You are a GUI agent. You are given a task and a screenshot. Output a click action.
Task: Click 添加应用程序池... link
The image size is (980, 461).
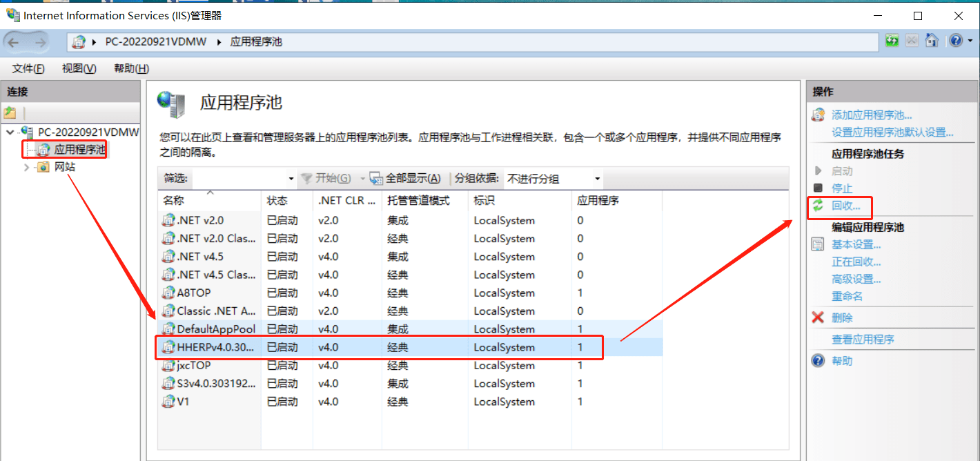[x=872, y=115]
